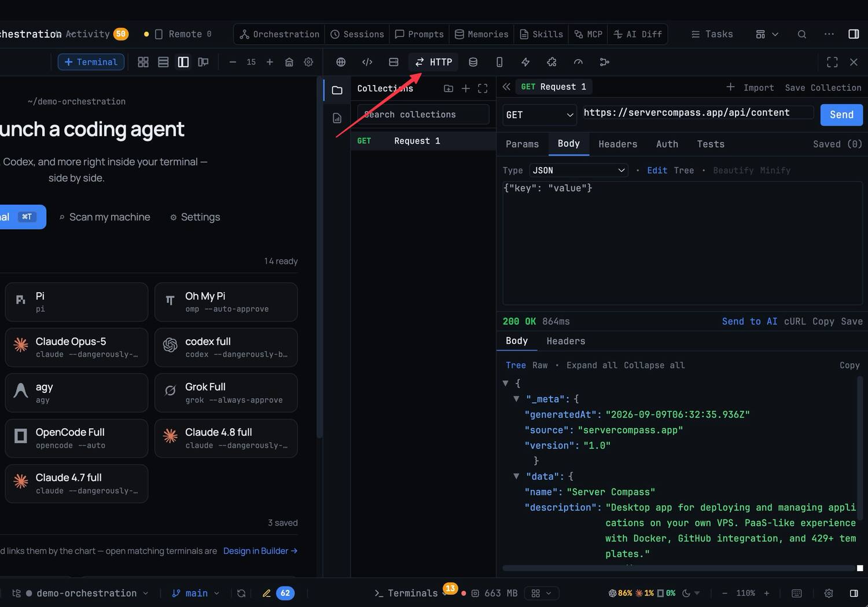This screenshot has width=868, height=607.
Task: Collapse the collections sidebar with double chevron
Action: (x=506, y=87)
